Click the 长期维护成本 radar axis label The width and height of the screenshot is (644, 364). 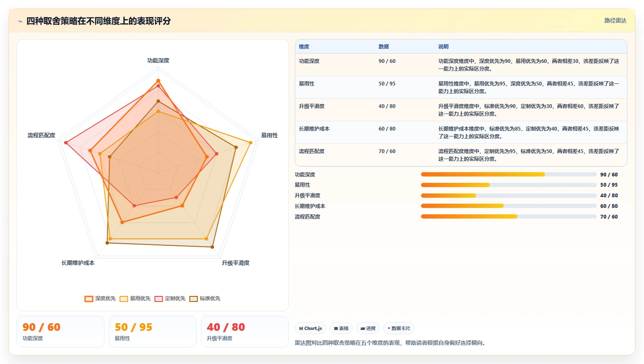(x=78, y=263)
